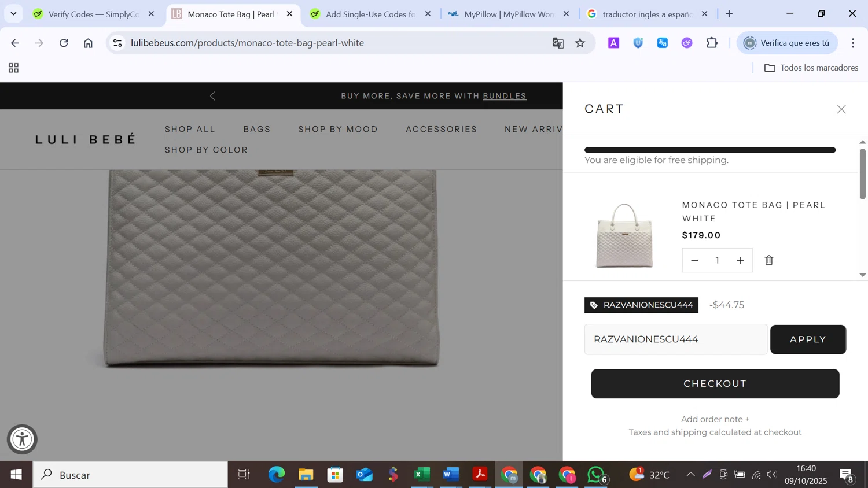Click the discount code input field
Image resolution: width=868 pixels, height=488 pixels.
pyautogui.click(x=676, y=339)
